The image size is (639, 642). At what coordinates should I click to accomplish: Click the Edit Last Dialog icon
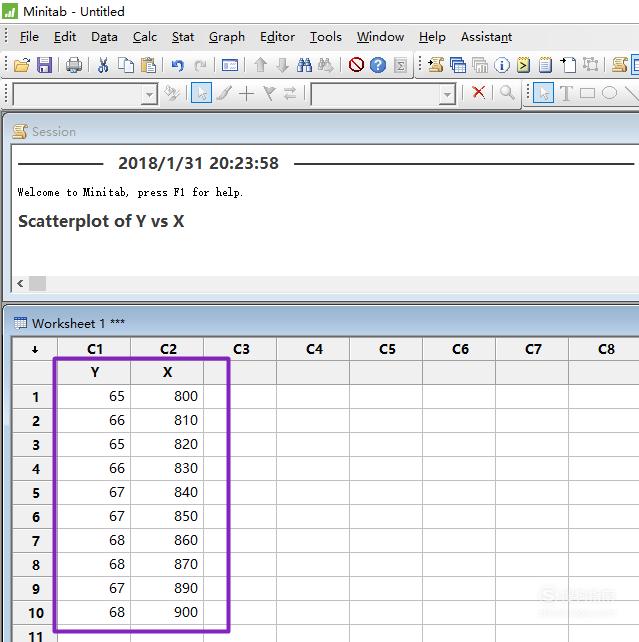(x=230, y=65)
